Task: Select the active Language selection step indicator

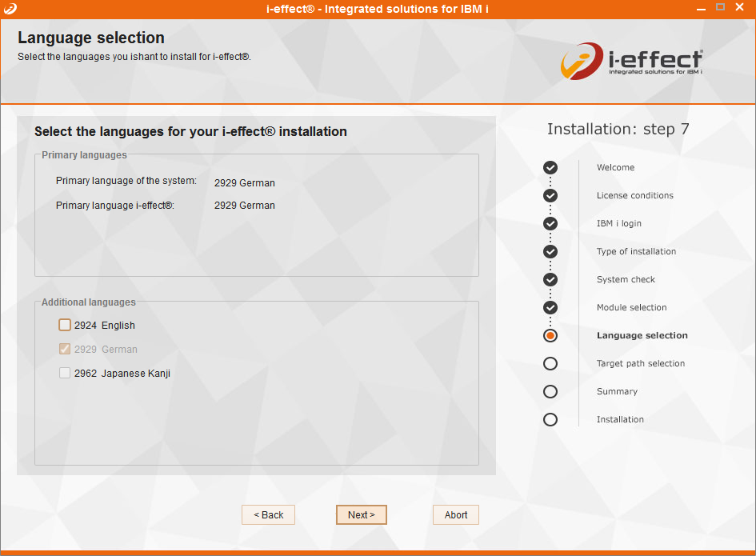Action: [x=550, y=335]
